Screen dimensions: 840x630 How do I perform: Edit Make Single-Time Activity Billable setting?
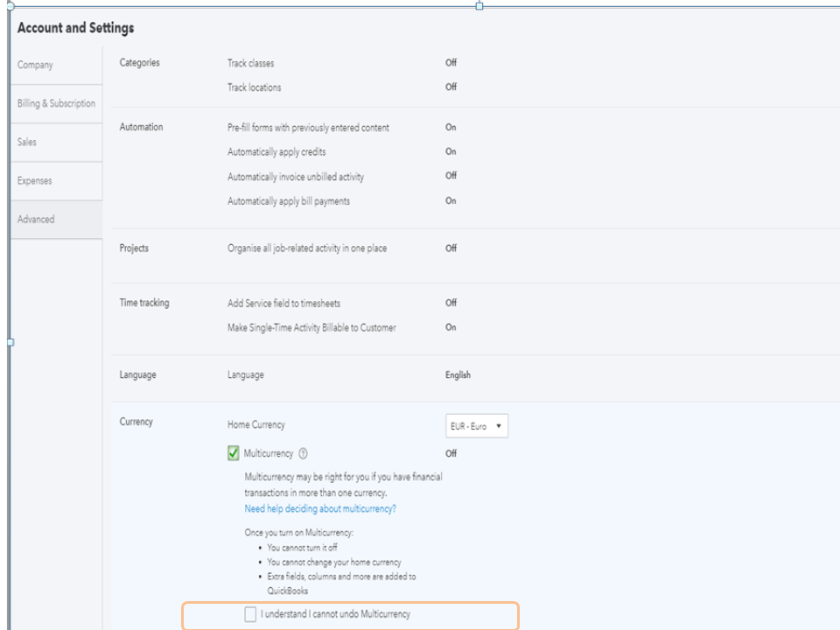point(311,328)
